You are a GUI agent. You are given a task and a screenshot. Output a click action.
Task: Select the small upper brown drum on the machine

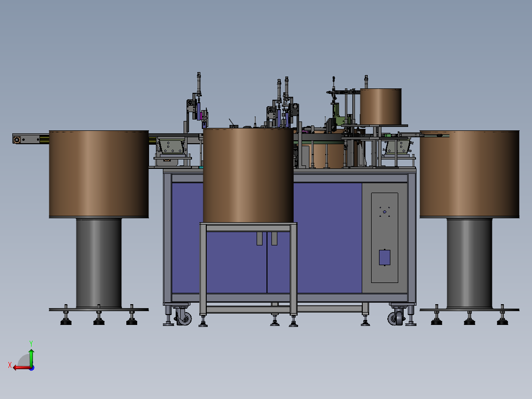pyautogui.click(x=380, y=107)
